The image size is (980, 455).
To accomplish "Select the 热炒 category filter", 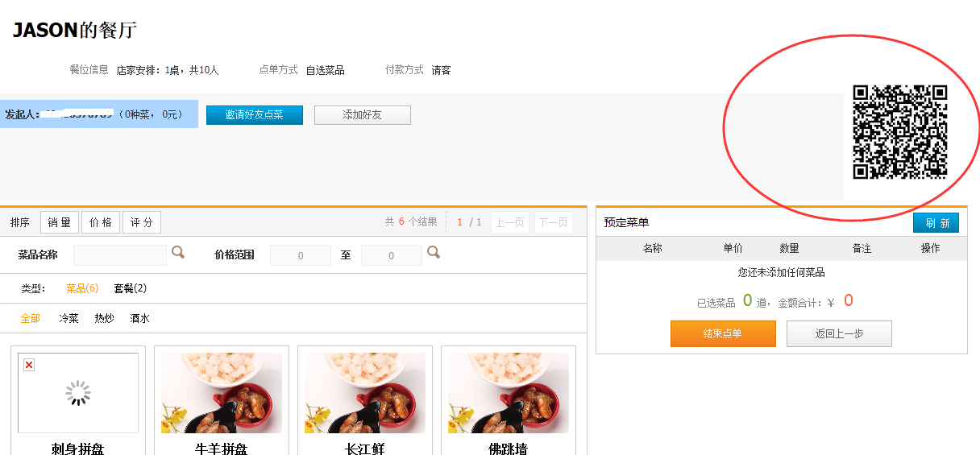I will (104, 318).
